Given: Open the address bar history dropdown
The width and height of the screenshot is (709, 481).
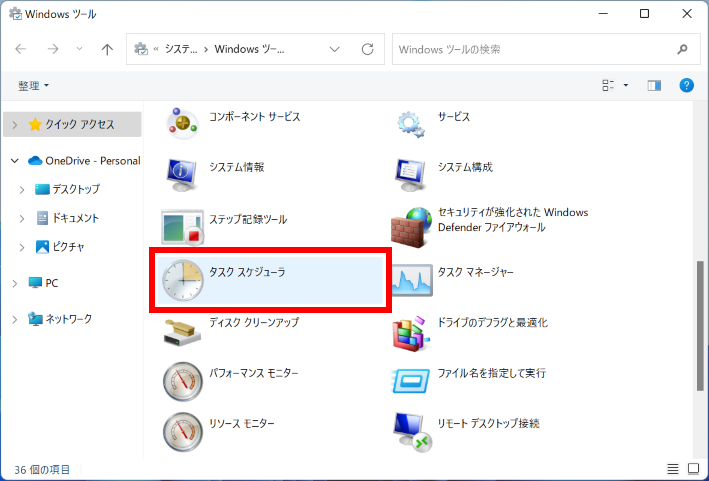Looking at the screenshot, I should click(x=335, y=49).
